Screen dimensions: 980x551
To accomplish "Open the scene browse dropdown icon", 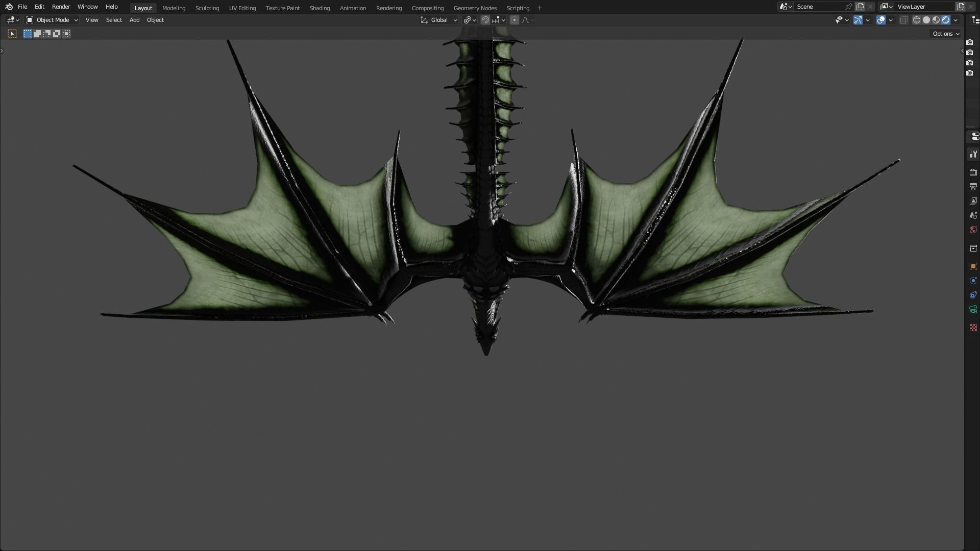I will [786, 7].
